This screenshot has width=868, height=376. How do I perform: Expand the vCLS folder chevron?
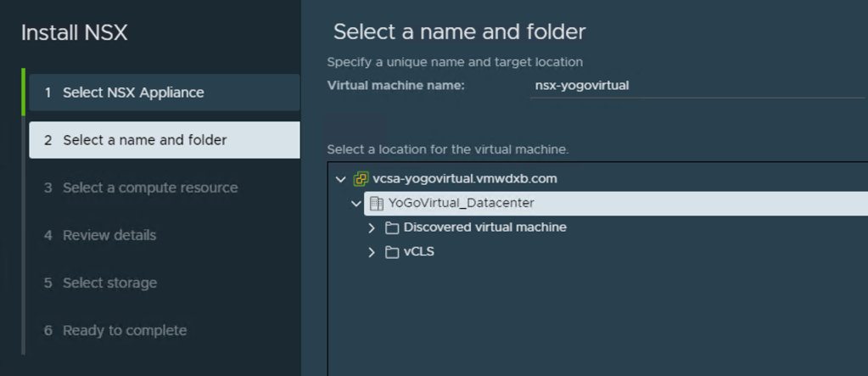pyautogui.click(x=372, y=252)
